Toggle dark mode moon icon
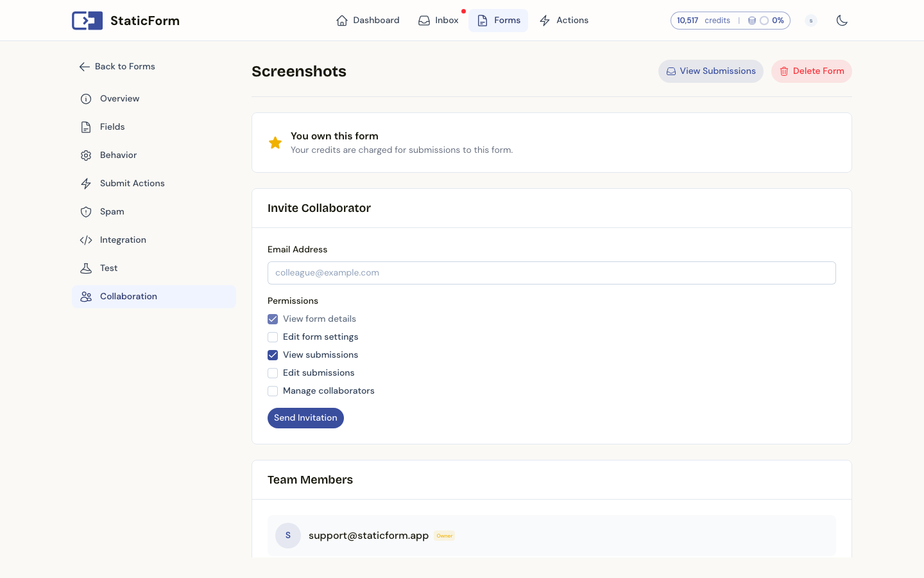 coord(843,21)
